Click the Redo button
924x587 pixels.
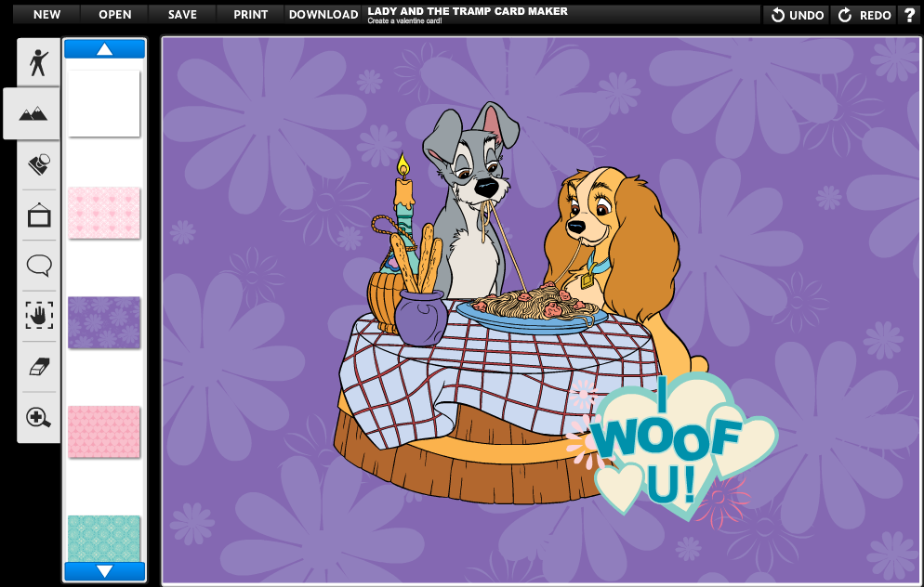pos(864,15)
